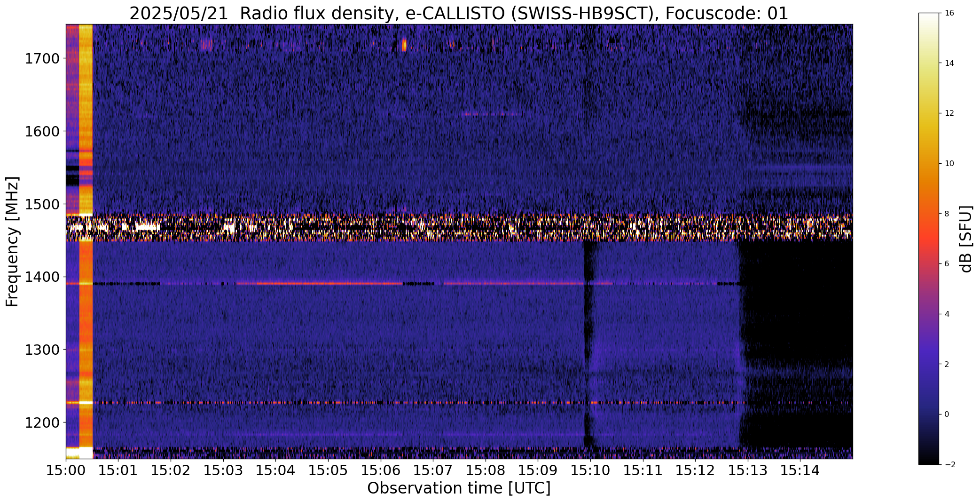
Task: Click the 15:05 time tick label
Action: pyautogui.click(x=328, y=470)
